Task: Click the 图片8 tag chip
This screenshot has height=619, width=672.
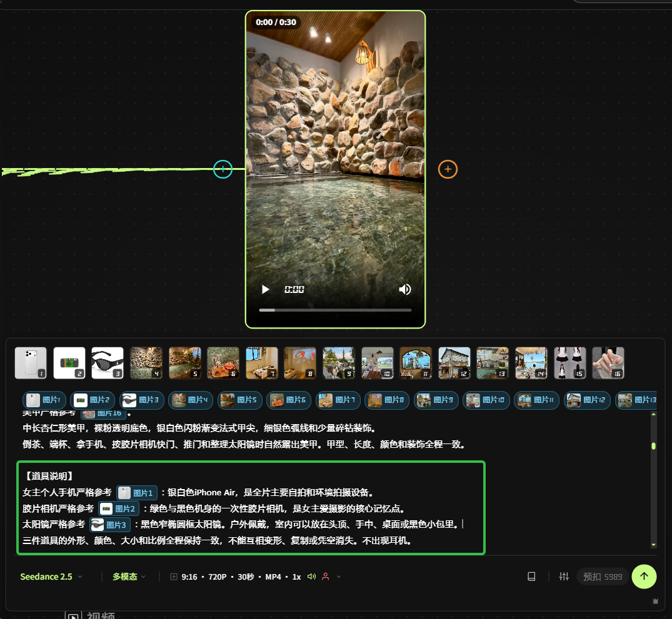Action: click(387, 400)
